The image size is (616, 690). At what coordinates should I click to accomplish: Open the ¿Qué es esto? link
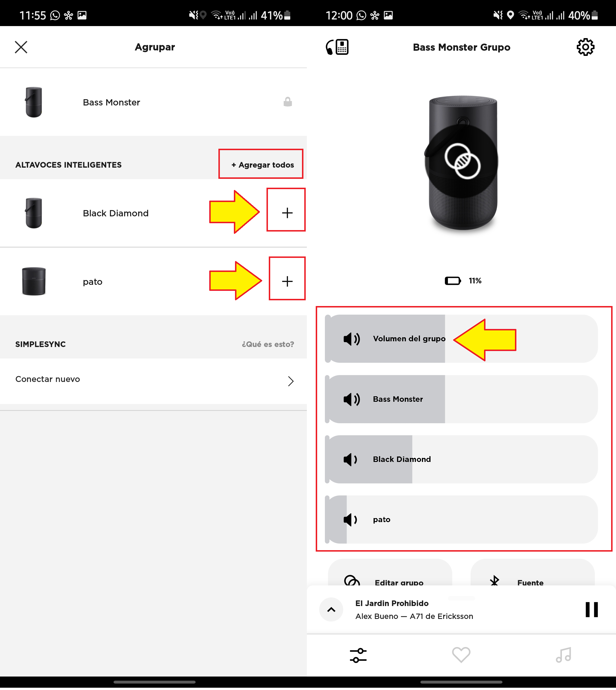click(x=268, y=344)
